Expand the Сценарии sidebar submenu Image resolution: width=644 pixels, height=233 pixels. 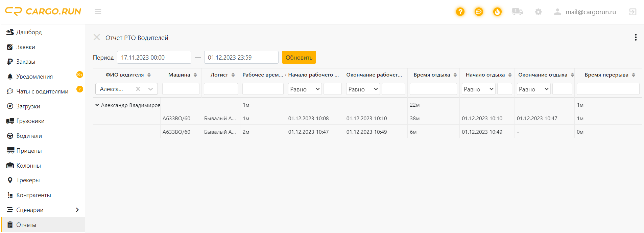click(77, 210)
